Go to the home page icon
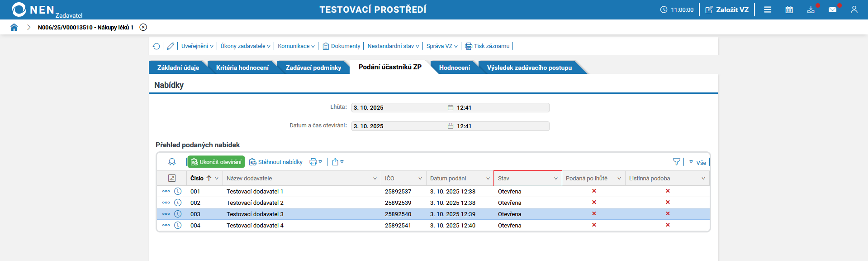This screenshot has height=261, width=868. (x=14, y=27)
